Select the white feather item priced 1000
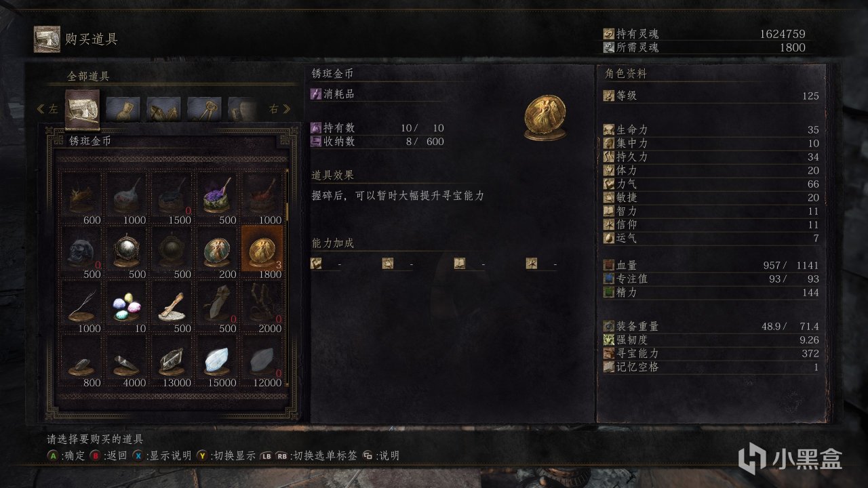 click(81, 305)
